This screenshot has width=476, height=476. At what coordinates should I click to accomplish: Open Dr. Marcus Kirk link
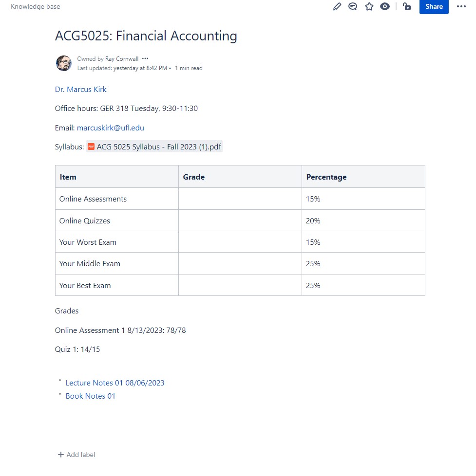[80, 89]
